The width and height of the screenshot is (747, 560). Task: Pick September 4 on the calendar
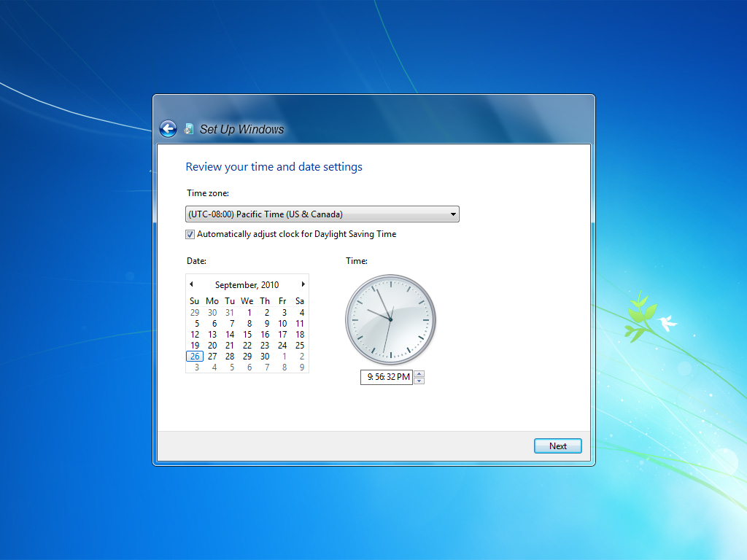pyautogui.click(x=301, y=312)
